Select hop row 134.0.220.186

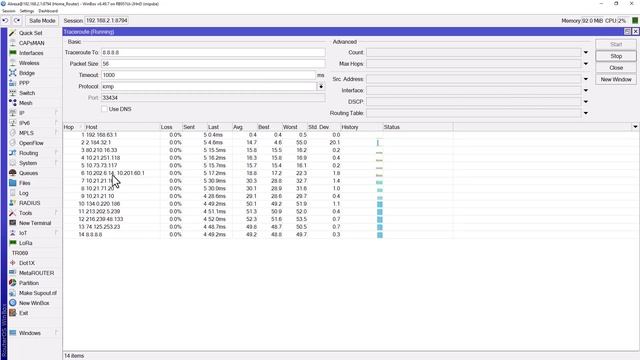[x=258, y=204]
